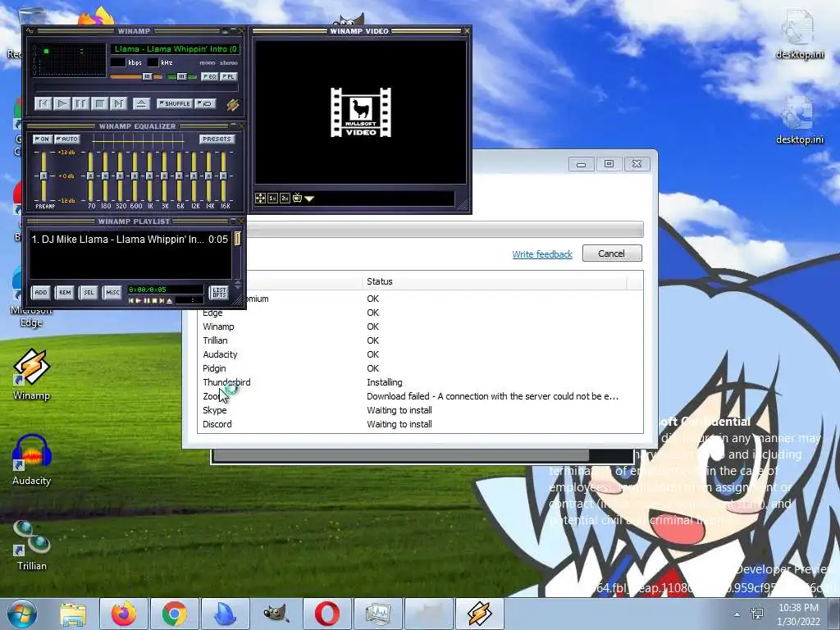This screenshot has width=840, height=630.
Task: Open the playlist REM menu button
Action: 65,293
